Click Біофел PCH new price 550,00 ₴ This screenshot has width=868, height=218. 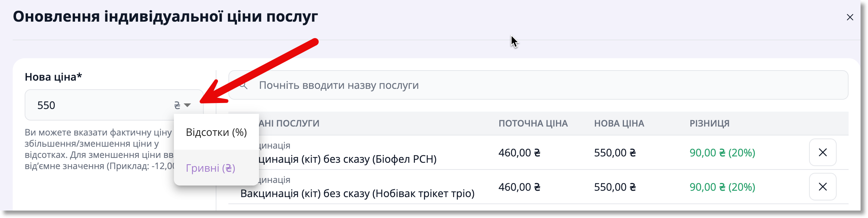click(x=615, y=153)
